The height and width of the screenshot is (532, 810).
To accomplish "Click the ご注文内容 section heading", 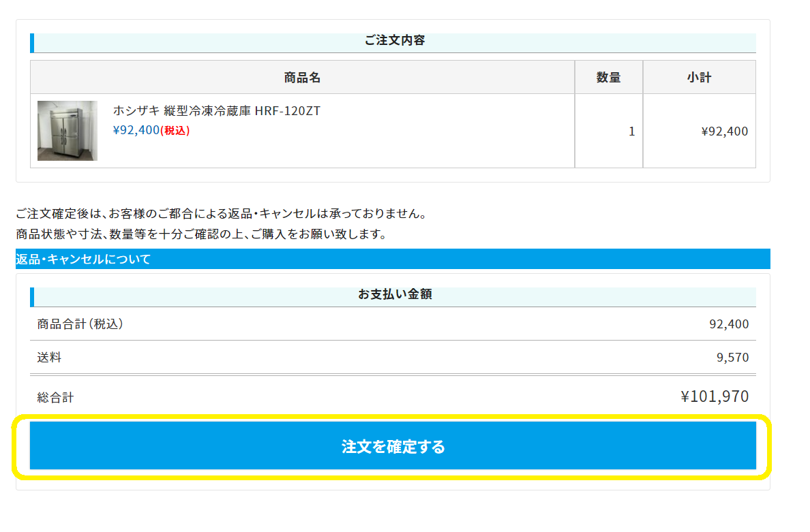I will pos(394,41).
